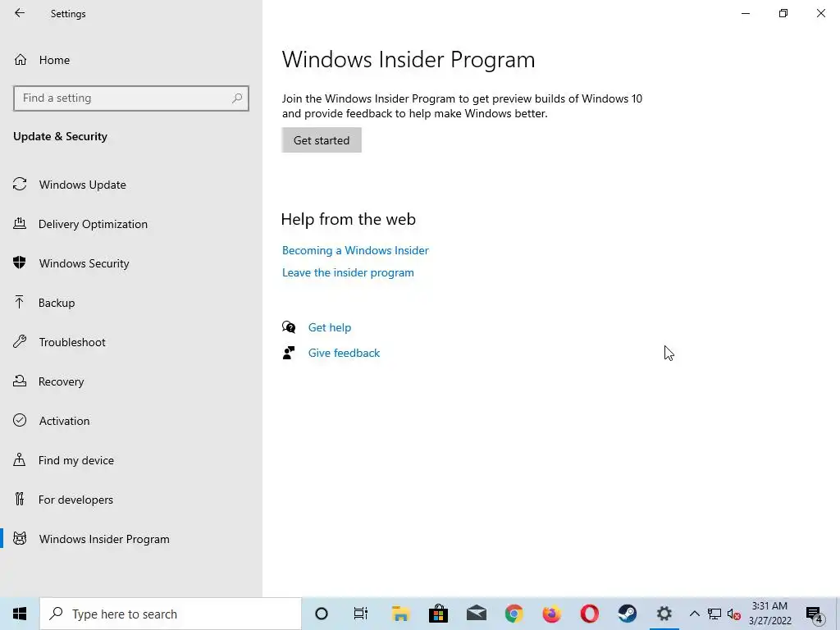The width and height of the screenshot is (840, 630).
Task: Close the Settings window
Action: tap(820, 13)
